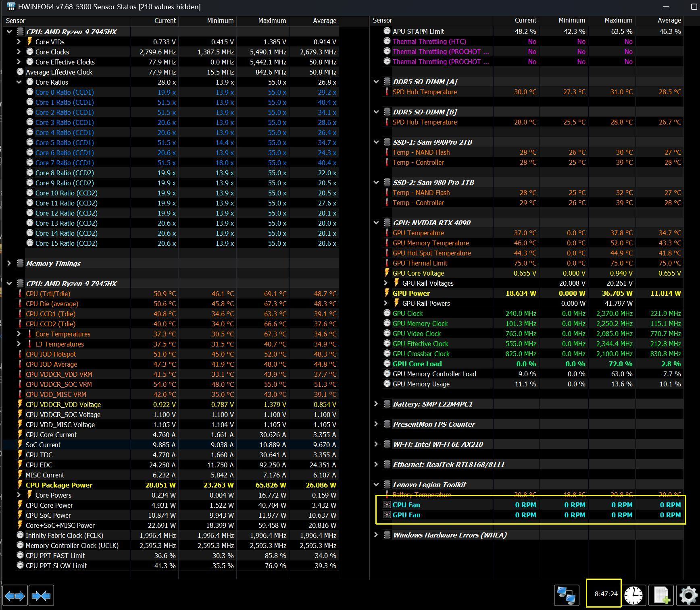Click the HWiNFO64 app icon in title bar
This screenshot has height=610, width=700.
pyautogui.click(x=11, y=7)
